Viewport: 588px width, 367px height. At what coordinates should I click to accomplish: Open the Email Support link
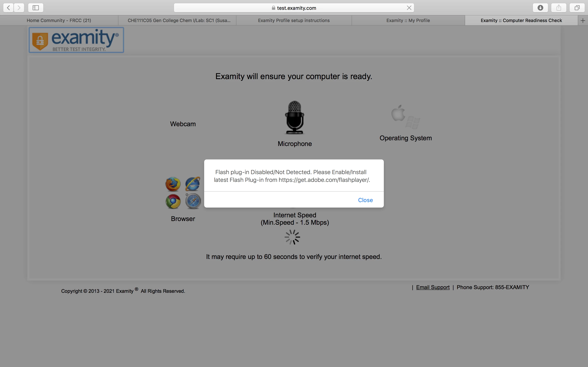(x=432, y=287)
